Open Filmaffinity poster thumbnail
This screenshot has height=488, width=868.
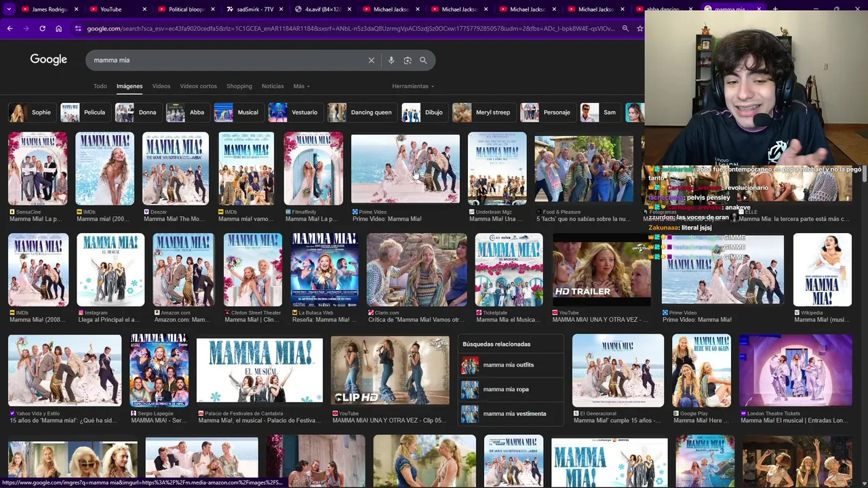click(313, 168)
